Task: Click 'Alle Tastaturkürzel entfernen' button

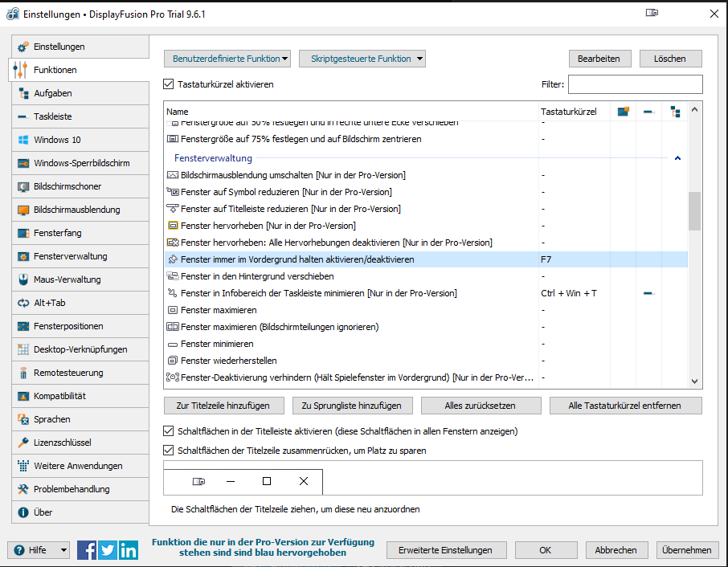Action: pyautogui.click(x=625, y=406)
